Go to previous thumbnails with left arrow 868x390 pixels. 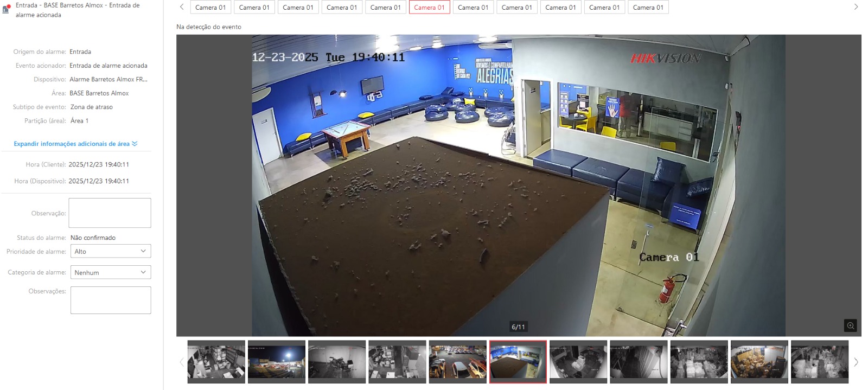(181, 362)
